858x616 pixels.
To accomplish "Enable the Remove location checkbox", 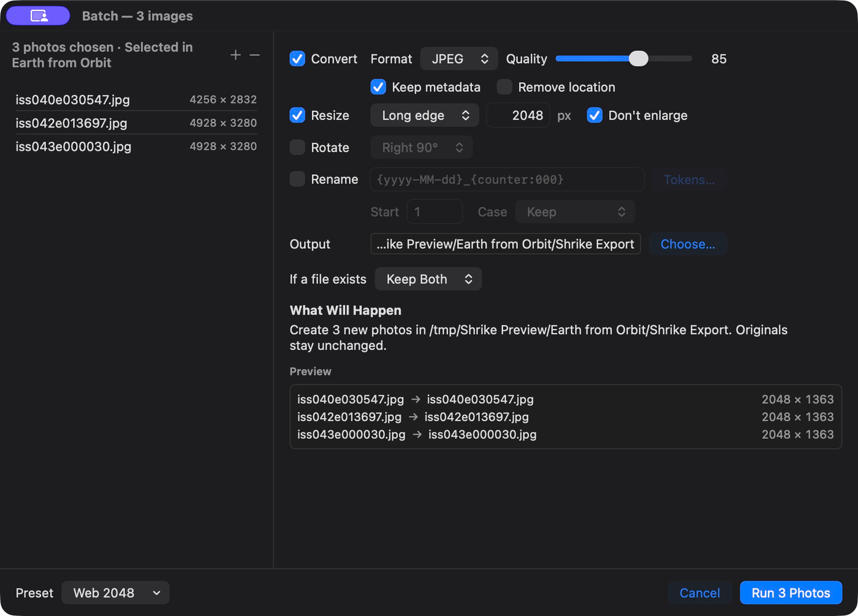I will (504, 87).
